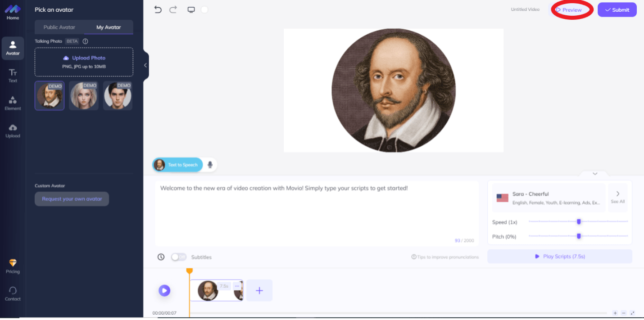This screenshot has width=644, height=320.
Task: Open the Contact support option
Action: [13, 293]
